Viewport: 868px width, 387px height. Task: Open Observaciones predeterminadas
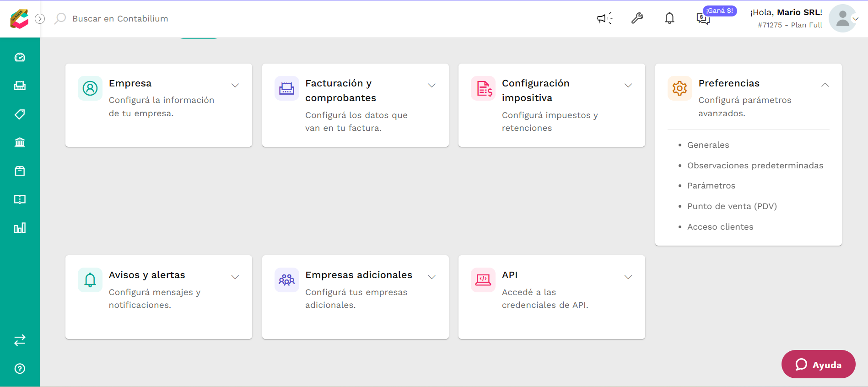coord(755,166)
